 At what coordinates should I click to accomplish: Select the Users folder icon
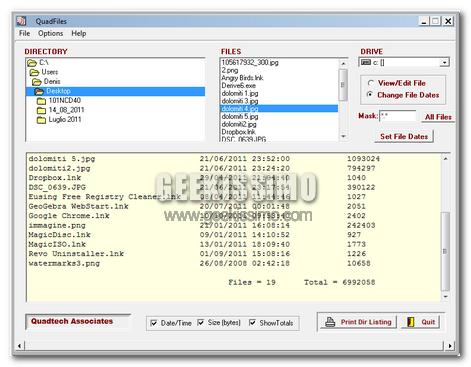[34, 72]
